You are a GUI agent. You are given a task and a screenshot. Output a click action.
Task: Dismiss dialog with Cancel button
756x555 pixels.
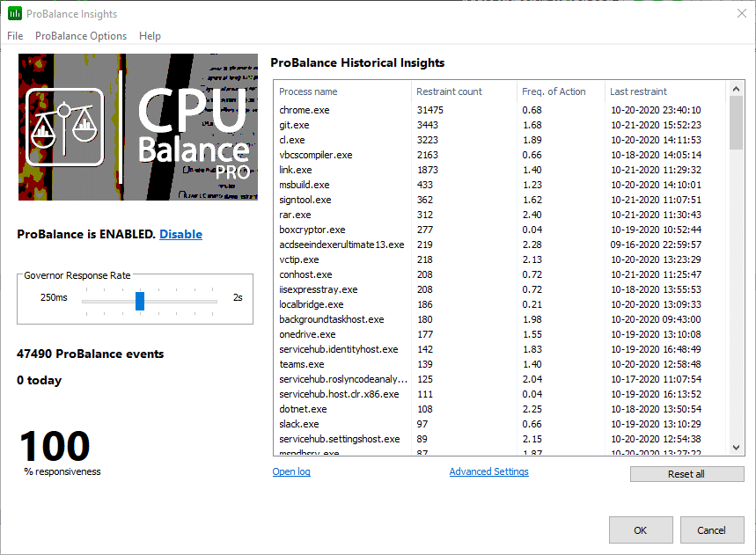click(x=712, y=530)
